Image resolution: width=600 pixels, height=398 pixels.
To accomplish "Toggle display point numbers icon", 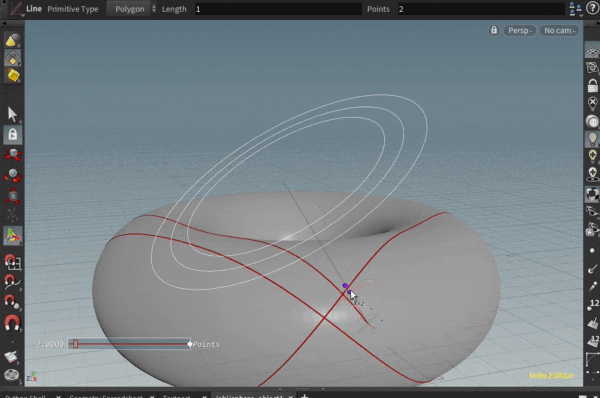I will coord(592,305).
